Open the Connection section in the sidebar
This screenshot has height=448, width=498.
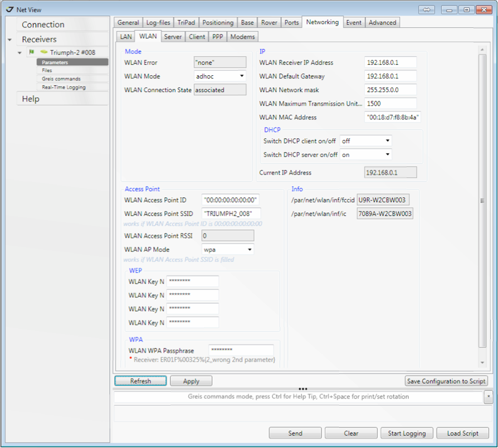(x=62, y=25)
